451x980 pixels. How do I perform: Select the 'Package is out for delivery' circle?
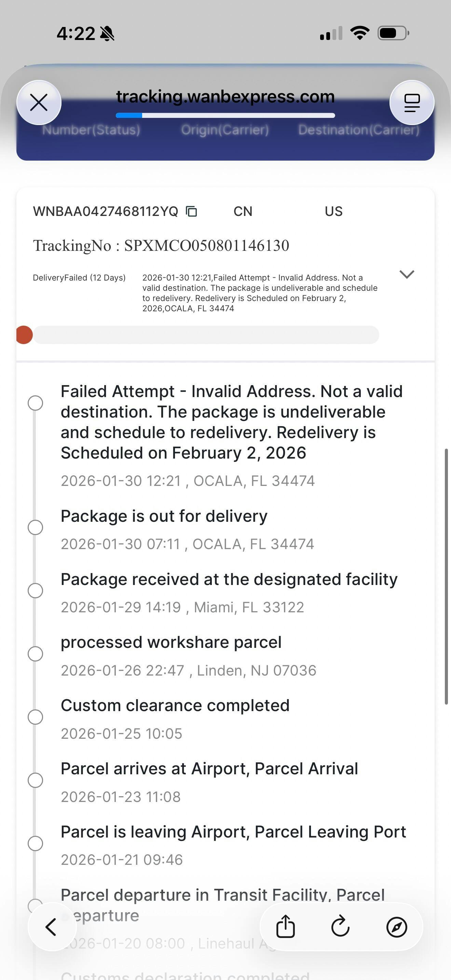(x=36, y=527)
